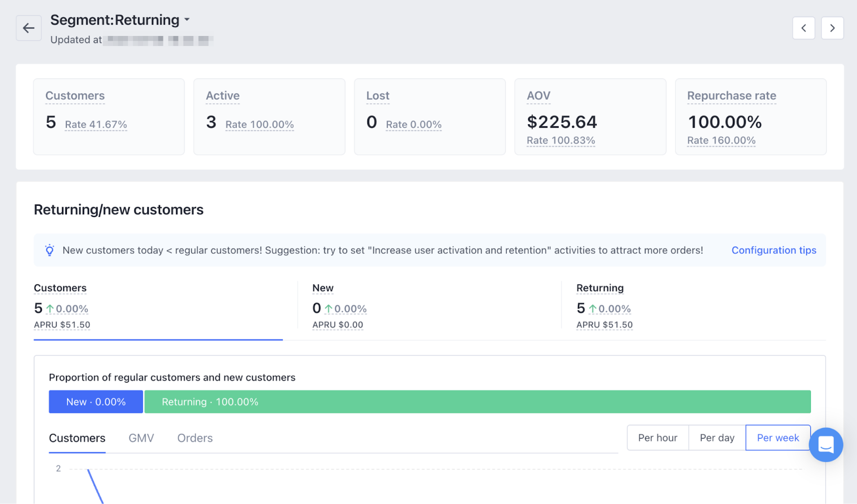Open the chat support bubble
The height and width of the screenshot is (504, 857).
(x=825, y=445)
